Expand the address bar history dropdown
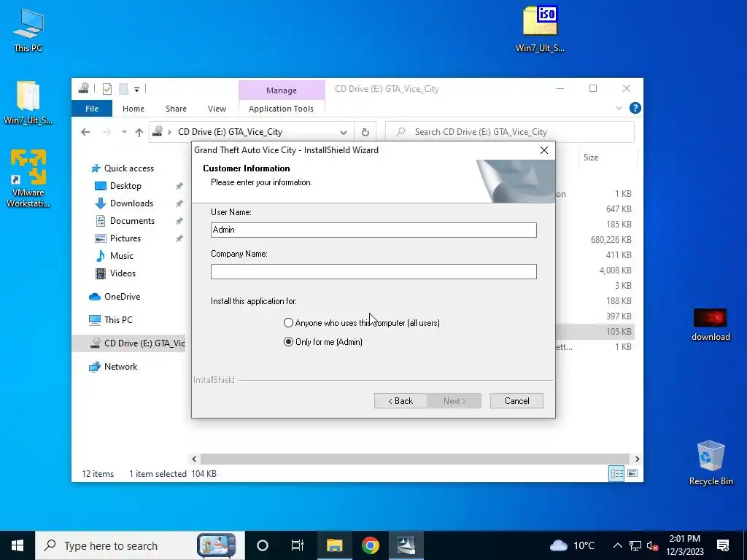The height and width of the screenshot is (560, 747). 343,133
